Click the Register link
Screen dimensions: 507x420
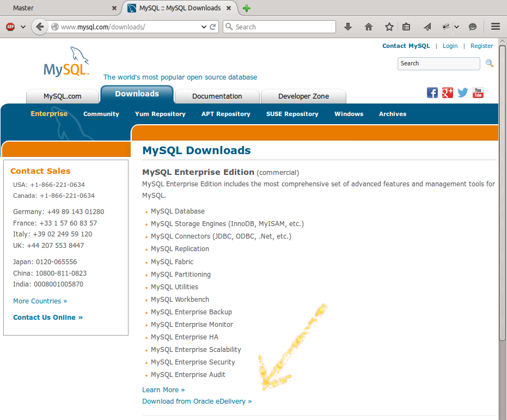[x=482, y=46]
